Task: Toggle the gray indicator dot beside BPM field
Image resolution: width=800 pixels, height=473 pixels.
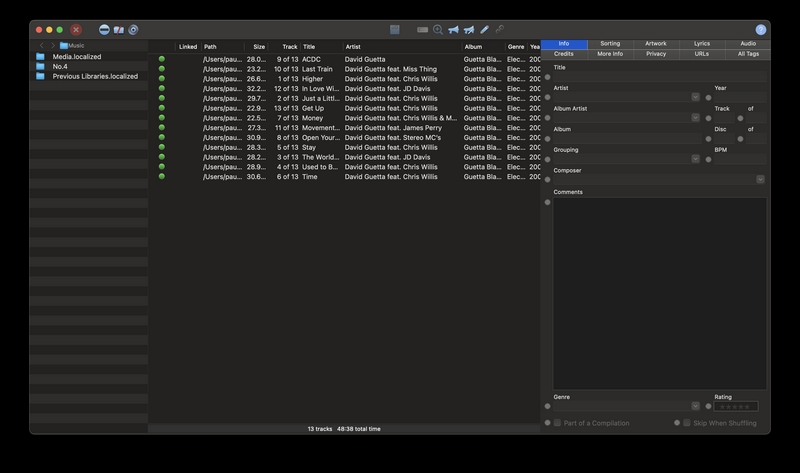Action: [708, 159]
